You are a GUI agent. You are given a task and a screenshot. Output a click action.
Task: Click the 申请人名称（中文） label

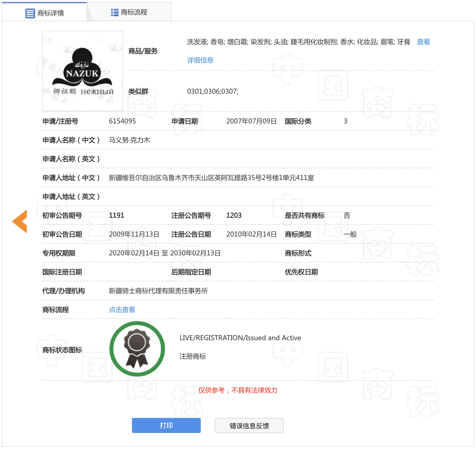pos(71,140)
